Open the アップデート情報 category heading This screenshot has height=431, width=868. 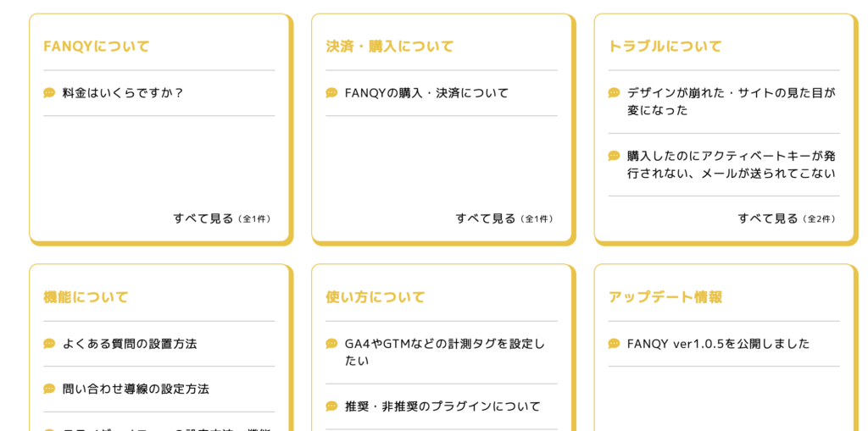tap(665, 297)
